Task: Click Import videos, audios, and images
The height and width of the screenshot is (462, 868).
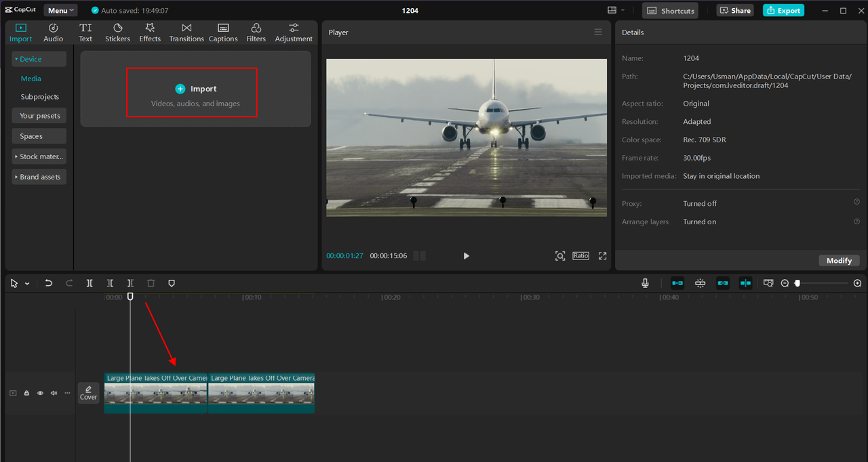Action: 196,89
